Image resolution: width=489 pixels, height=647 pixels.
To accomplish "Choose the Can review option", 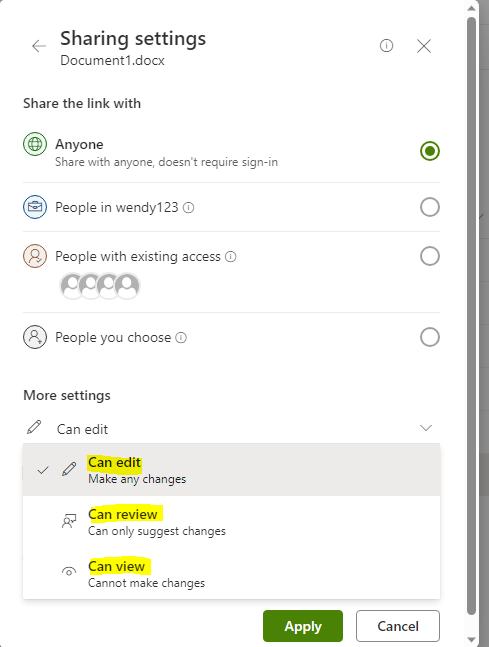I will tap(232, 522).
